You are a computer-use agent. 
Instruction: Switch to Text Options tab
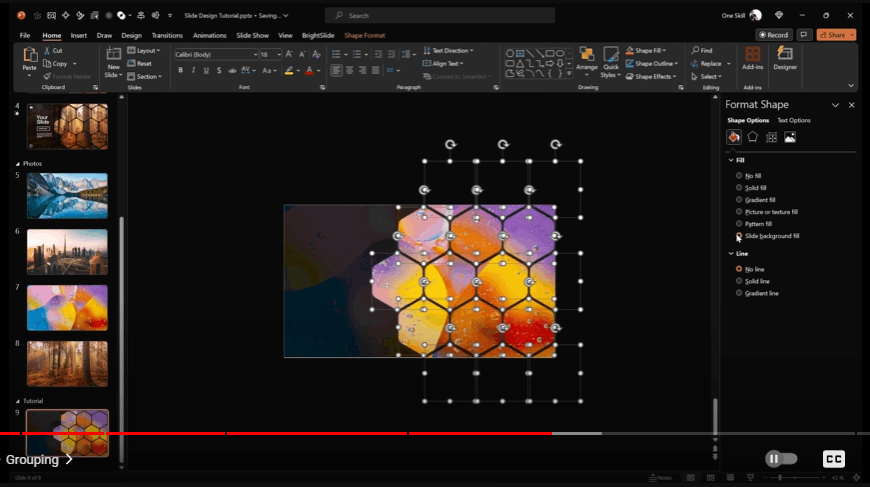(793, 120)
